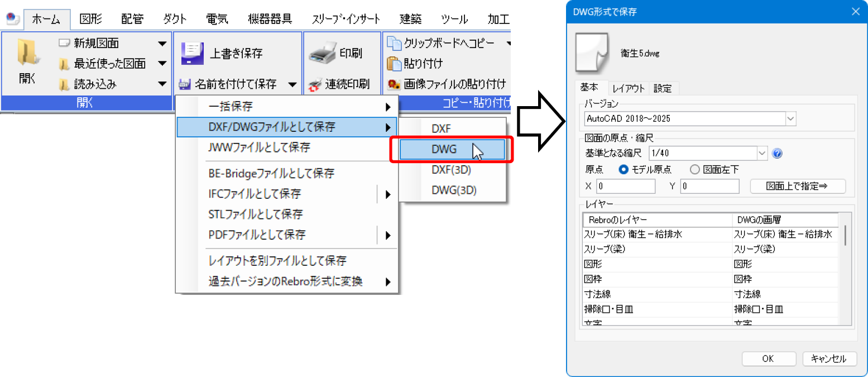Click the 最近使った図面 folder icon
868x377 pixels.
click(x=64, y=64)
